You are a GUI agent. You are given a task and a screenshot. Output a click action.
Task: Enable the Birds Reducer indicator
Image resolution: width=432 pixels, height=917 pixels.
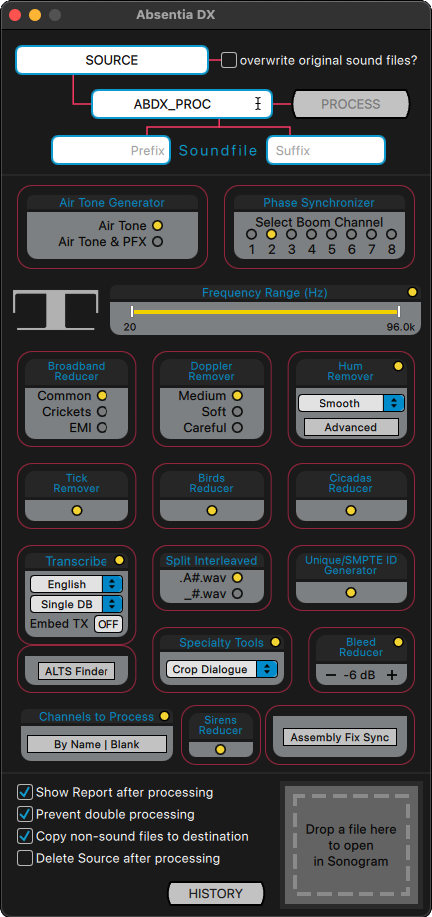[x=212, y=511]
